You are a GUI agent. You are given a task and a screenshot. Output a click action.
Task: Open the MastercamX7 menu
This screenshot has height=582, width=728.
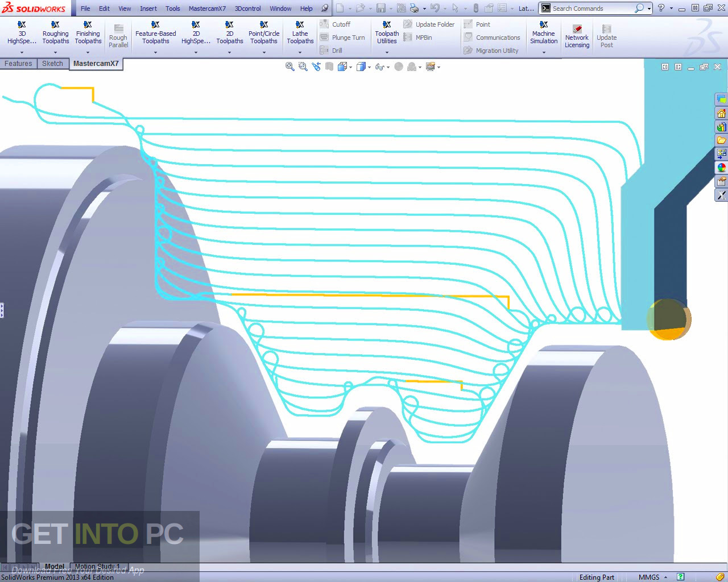pyautogui.click(x=207, y=9)
